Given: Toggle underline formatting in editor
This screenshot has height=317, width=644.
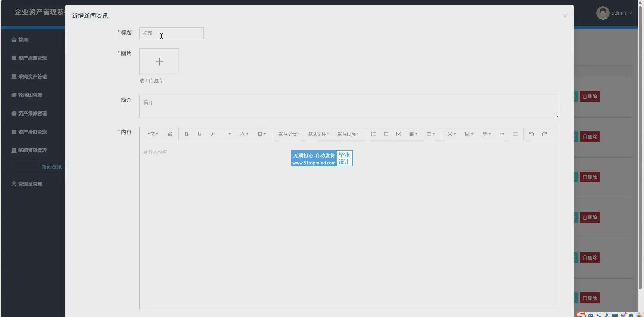Looking at the screenshot, I should tap(200, 134).
